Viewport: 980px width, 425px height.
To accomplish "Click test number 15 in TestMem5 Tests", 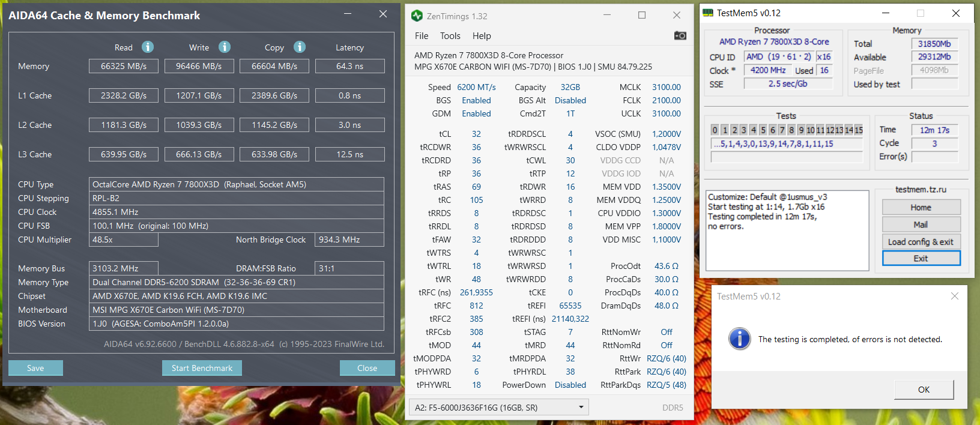I will tap(859, 130).
